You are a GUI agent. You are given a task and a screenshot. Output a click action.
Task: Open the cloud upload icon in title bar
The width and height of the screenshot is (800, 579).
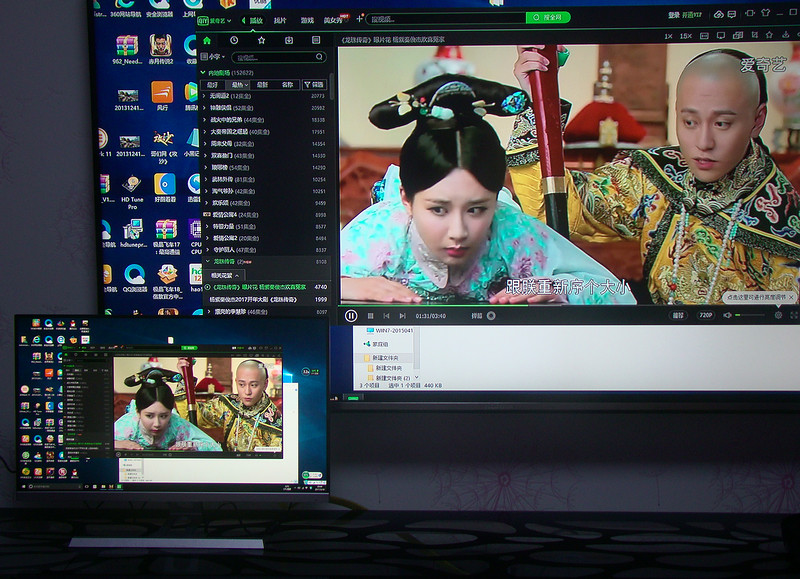click(x=718, y=14)
